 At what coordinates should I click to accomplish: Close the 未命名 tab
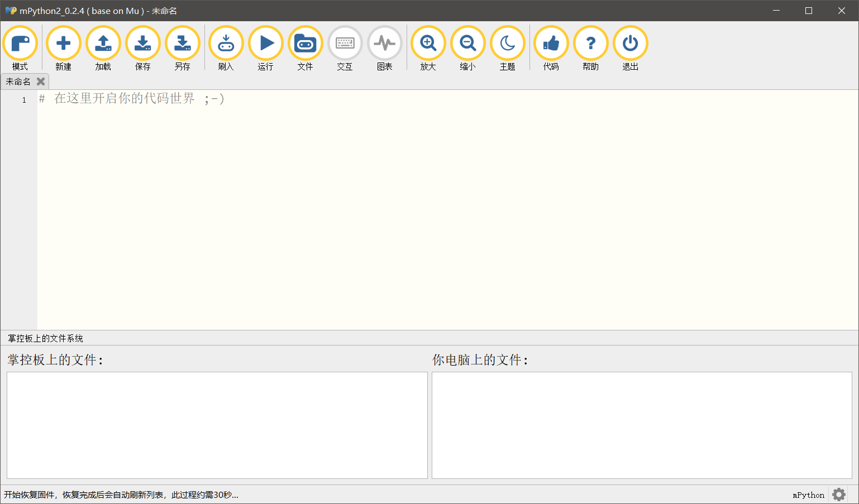pyautogui.click(x=41, y=81)
